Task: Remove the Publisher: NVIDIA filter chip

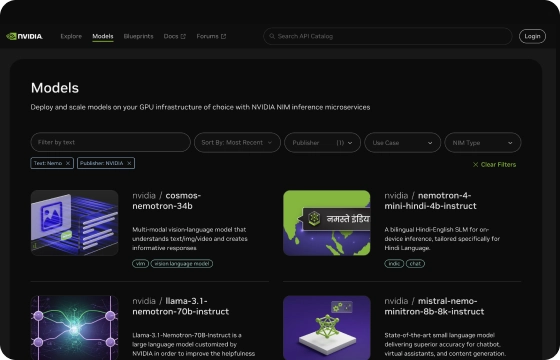Action: click(129, 163)
